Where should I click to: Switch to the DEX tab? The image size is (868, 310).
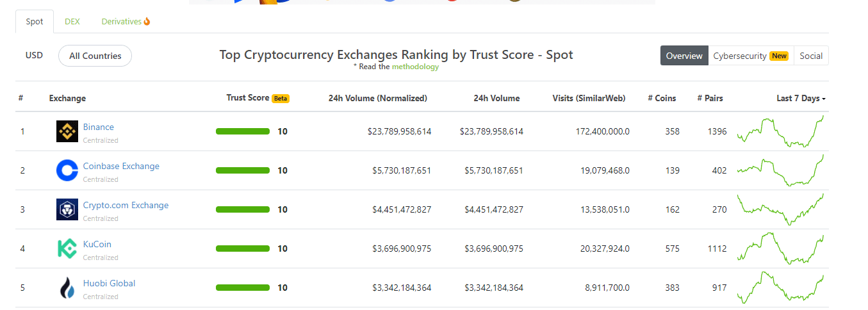pos(72,21)
